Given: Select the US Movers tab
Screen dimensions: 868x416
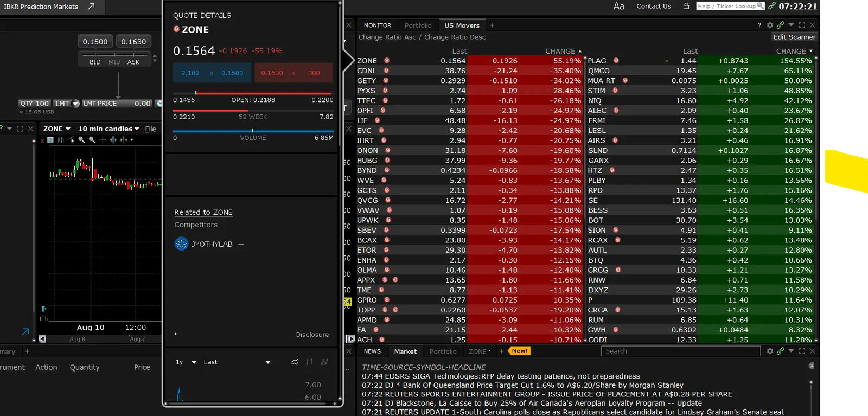Looking at the screenshot, I should point(462,25).
